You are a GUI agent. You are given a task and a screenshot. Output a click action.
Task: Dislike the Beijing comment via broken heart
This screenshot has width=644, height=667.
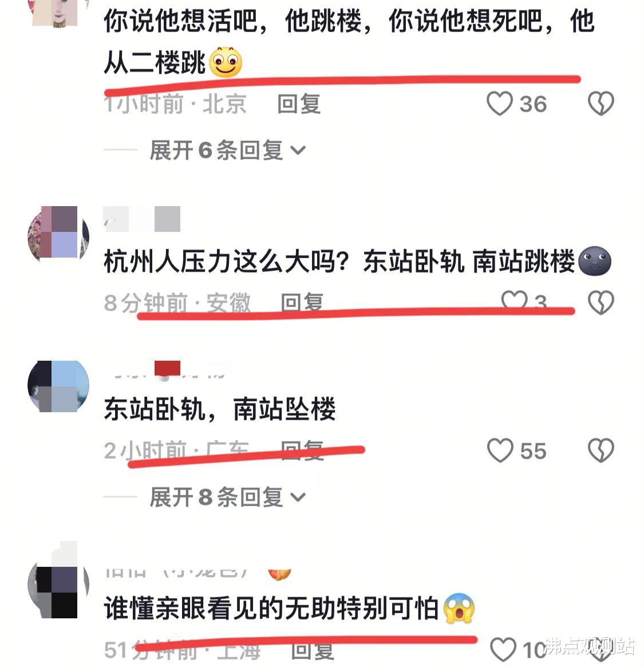600,104
